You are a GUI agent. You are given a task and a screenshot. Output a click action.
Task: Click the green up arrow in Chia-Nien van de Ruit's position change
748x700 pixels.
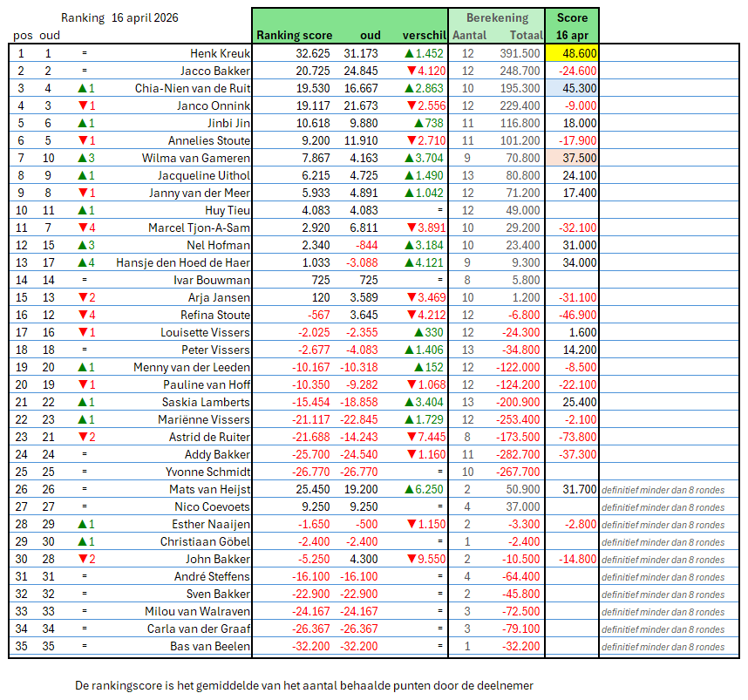(81, 88)
